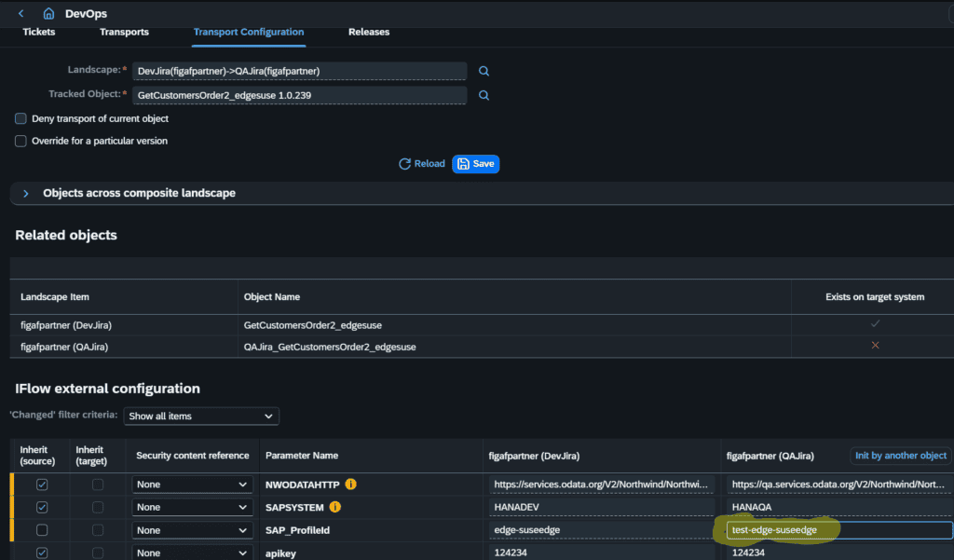
Task: Select object name QAJira_GetCustomersOrder2_edgesuse
Action: pyautogui.click(x=330, y=347)
